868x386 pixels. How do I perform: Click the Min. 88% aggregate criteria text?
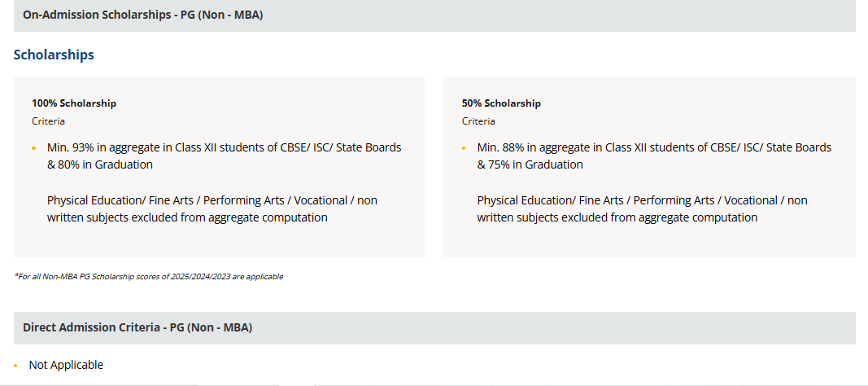(654, 156)
